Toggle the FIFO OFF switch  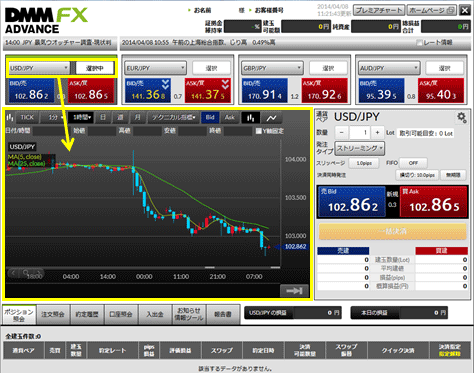[x=413, y=163]
